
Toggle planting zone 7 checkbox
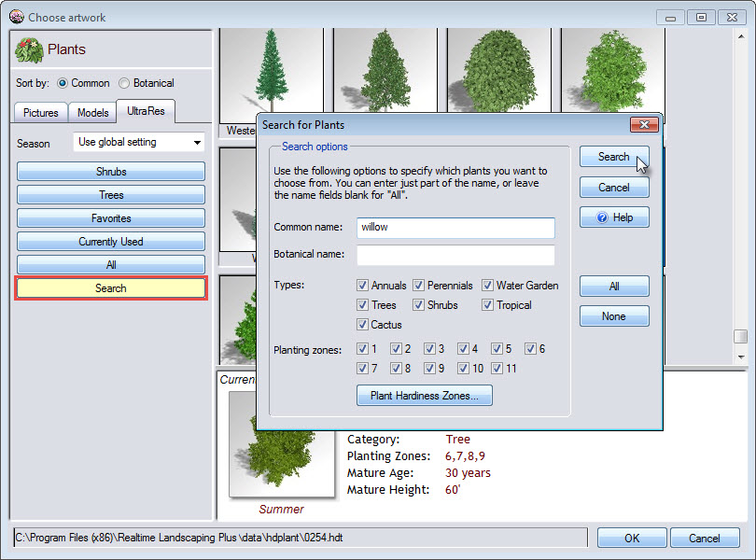(x=362, y=369)
